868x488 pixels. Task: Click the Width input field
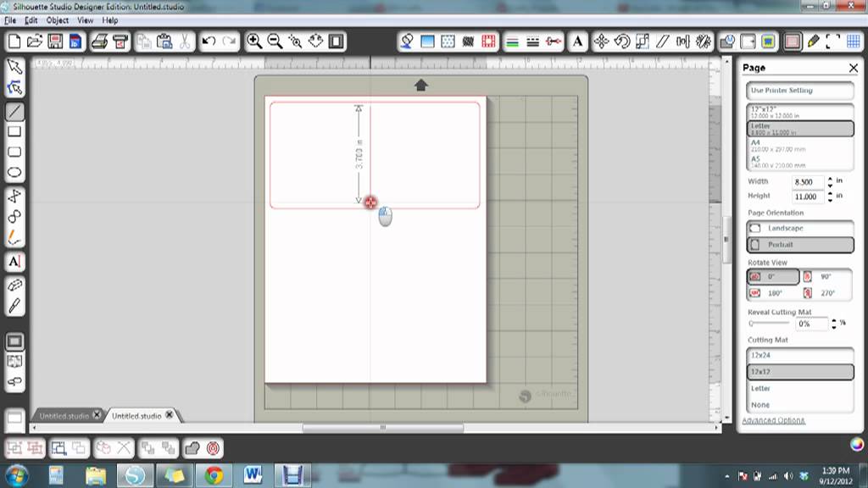click(x=808, y=181)
